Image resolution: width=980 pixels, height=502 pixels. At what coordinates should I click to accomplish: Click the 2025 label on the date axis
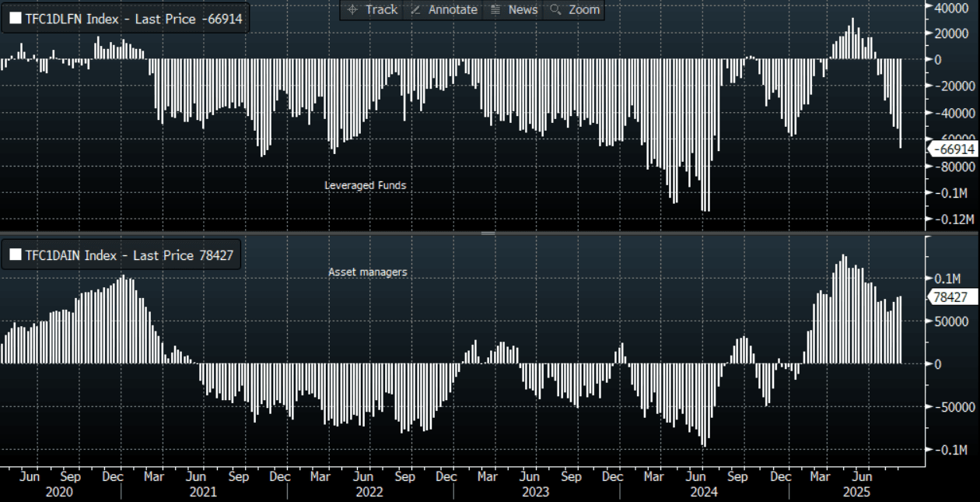click(858, 492)
